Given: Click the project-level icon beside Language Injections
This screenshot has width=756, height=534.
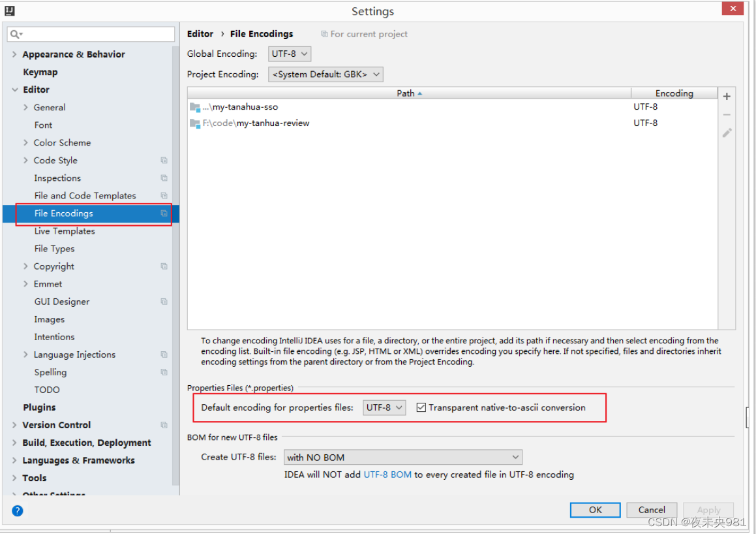Looking at the screenshot, I should coord(164,354).
